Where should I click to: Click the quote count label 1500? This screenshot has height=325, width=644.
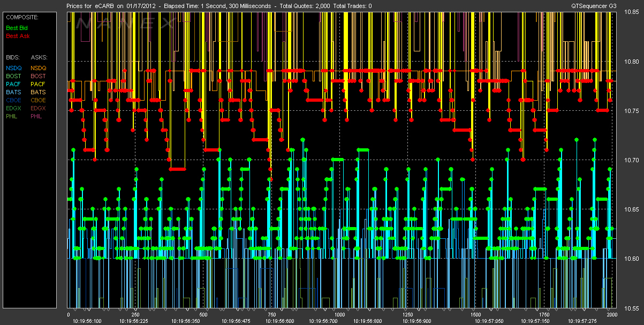click(475, 315)
